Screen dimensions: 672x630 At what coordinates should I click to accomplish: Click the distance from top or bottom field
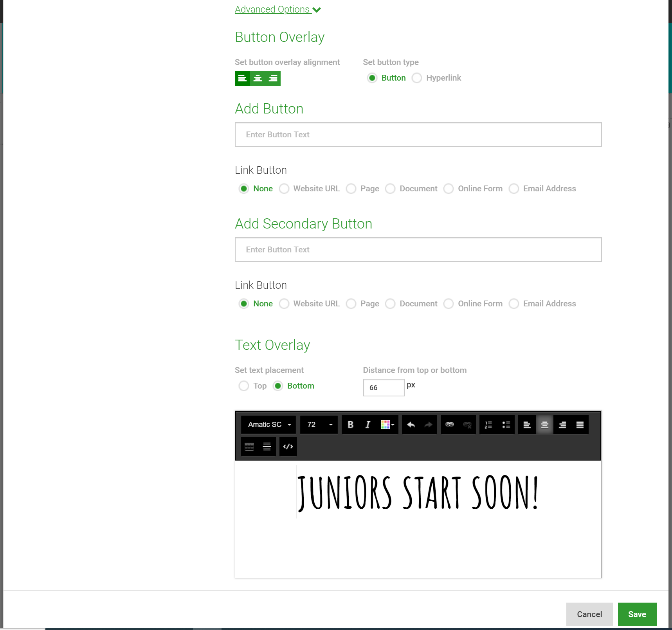click(x=384, y=387)
